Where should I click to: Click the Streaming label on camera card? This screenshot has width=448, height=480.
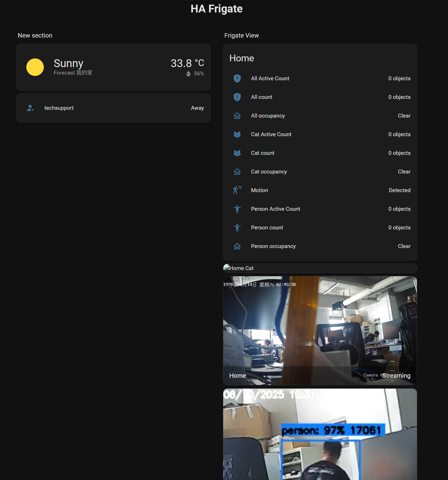pyautogui.click(x=396, y=375)
